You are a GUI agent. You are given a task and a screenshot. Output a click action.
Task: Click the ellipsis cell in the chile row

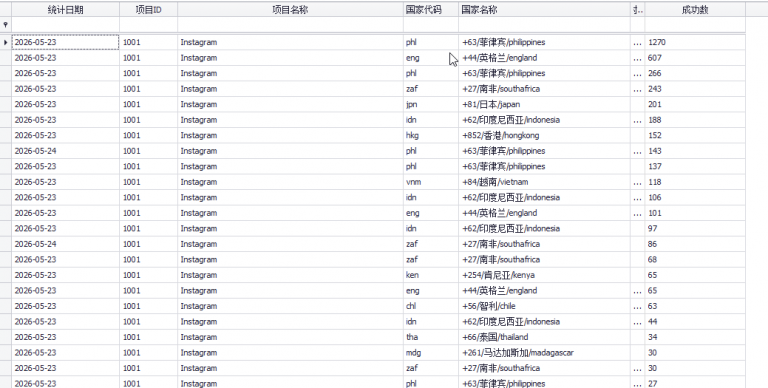tap(637, 306)
